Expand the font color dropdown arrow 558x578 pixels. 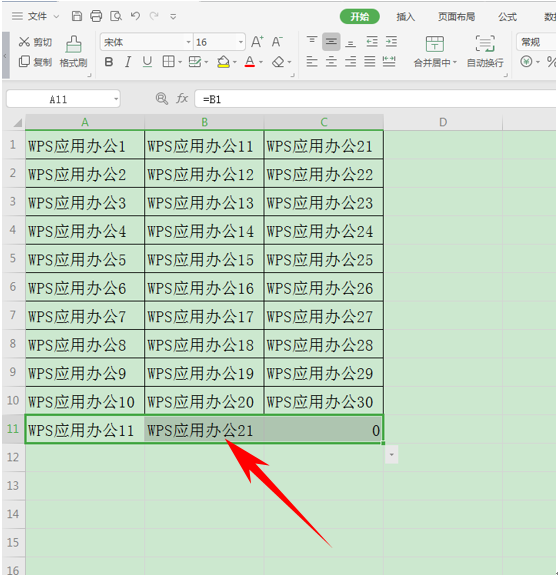click(261, 62)
